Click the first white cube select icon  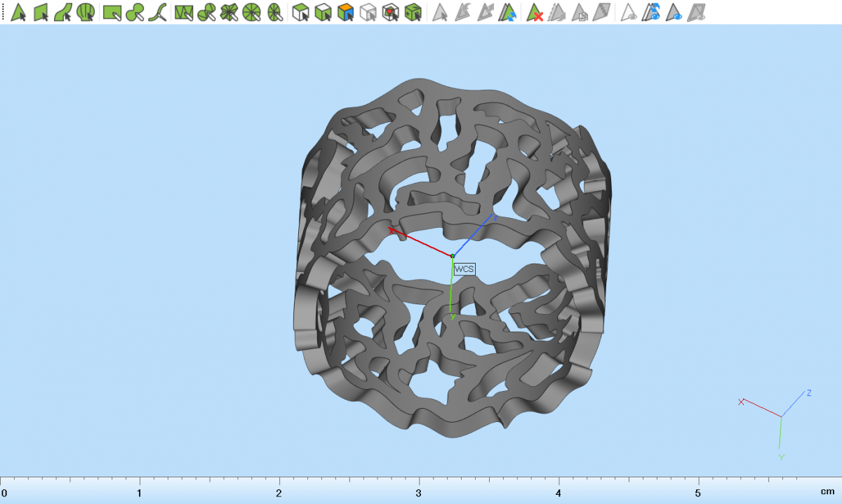[301, 12]
